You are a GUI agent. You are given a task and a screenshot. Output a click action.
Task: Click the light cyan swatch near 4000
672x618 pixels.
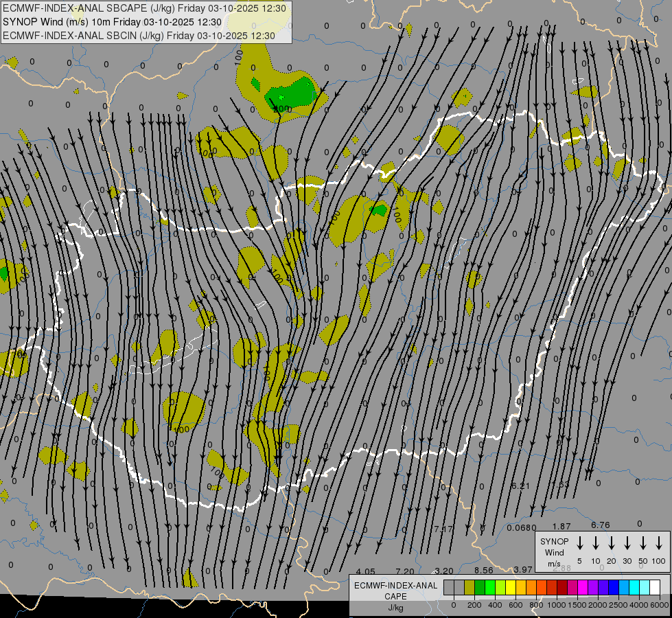(645, 587)
